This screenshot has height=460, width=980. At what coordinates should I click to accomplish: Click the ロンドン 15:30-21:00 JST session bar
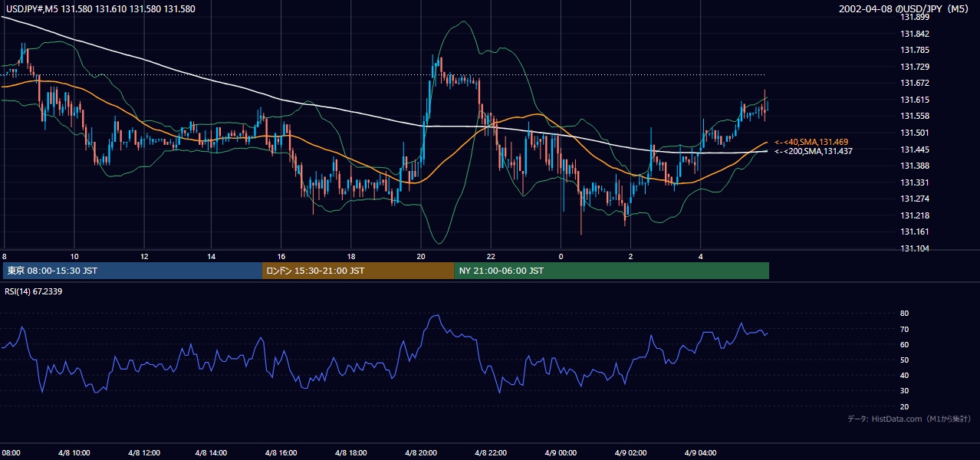tap(358, 271)
